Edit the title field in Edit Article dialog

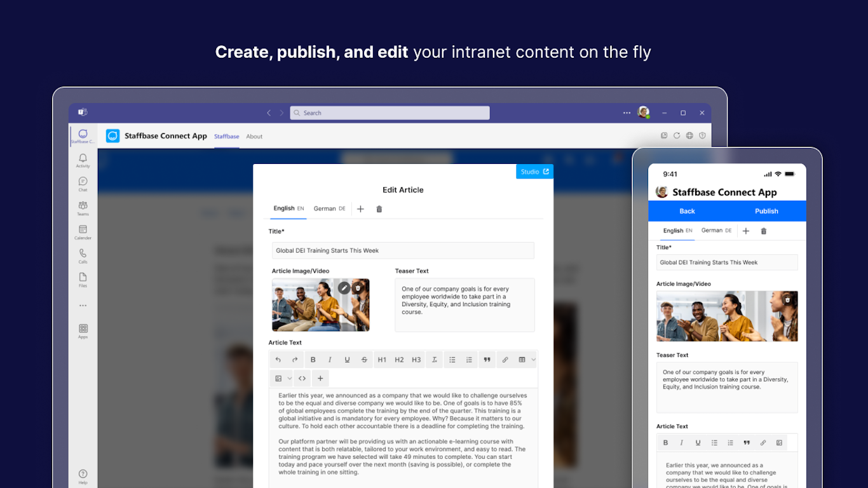coord(403,250)
